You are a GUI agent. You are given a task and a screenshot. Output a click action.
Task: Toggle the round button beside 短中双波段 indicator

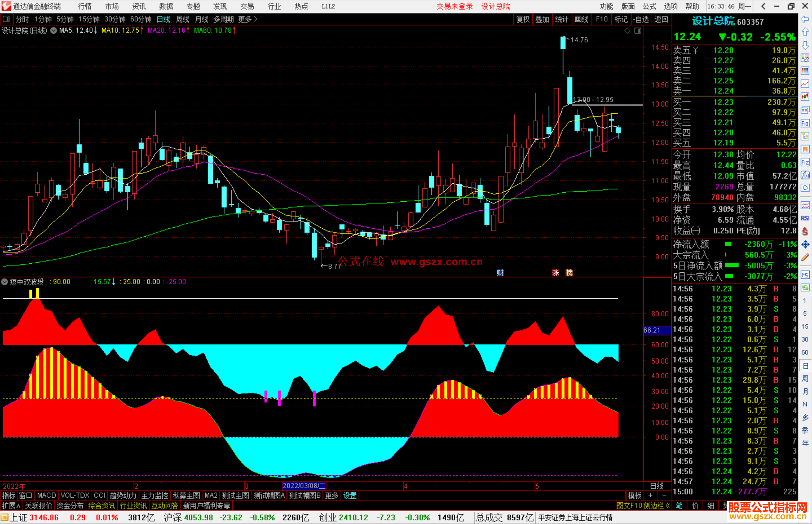[5, 282]
